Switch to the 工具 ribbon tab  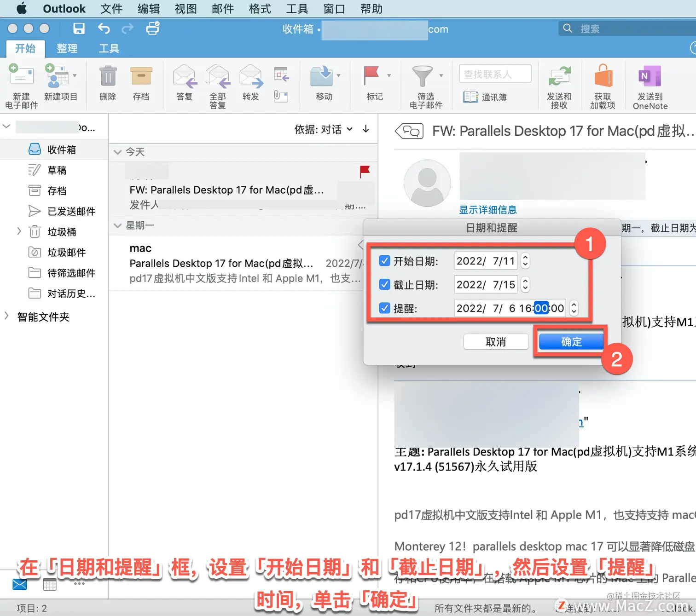pyautogui.click(x=109, y=48)
